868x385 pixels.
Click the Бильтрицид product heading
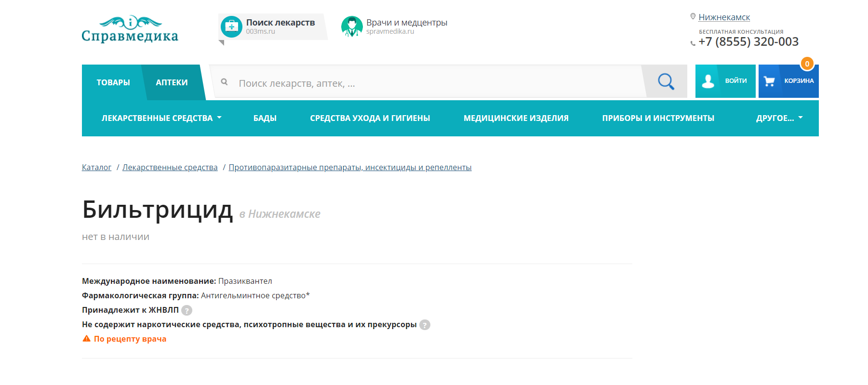[158, 210]
